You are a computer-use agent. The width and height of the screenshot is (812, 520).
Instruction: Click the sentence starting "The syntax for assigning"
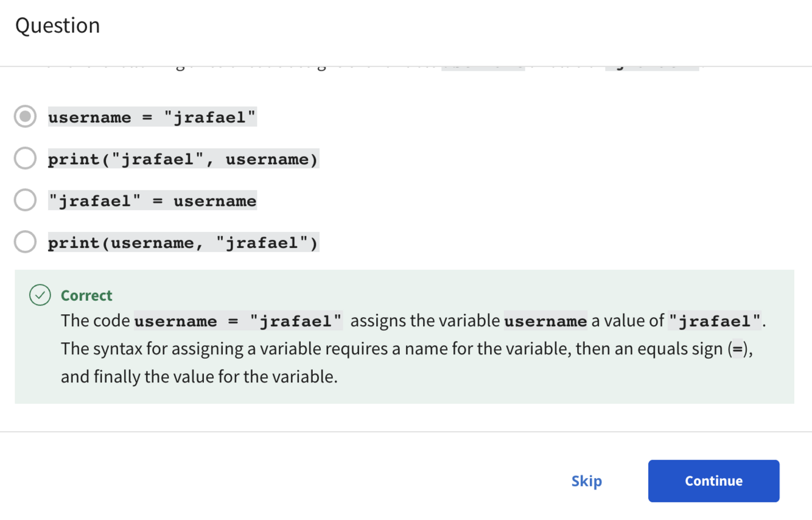click(407, 349)
